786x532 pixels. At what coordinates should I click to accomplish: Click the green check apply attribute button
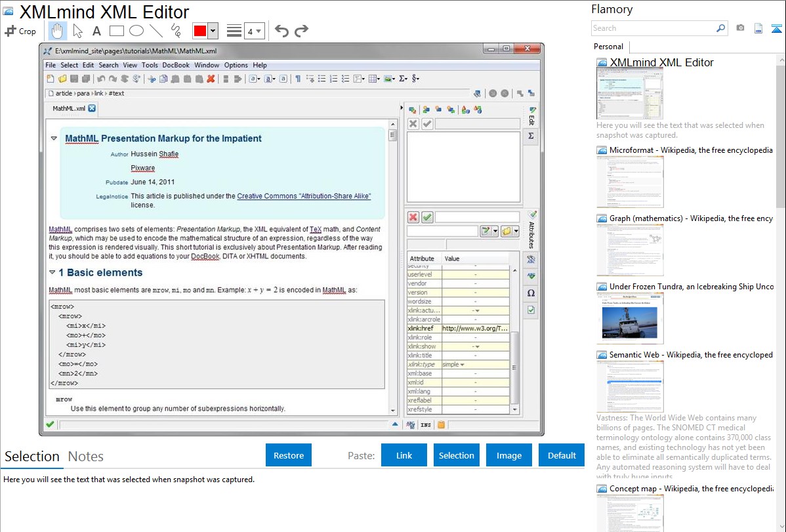[x=427, y=217]
